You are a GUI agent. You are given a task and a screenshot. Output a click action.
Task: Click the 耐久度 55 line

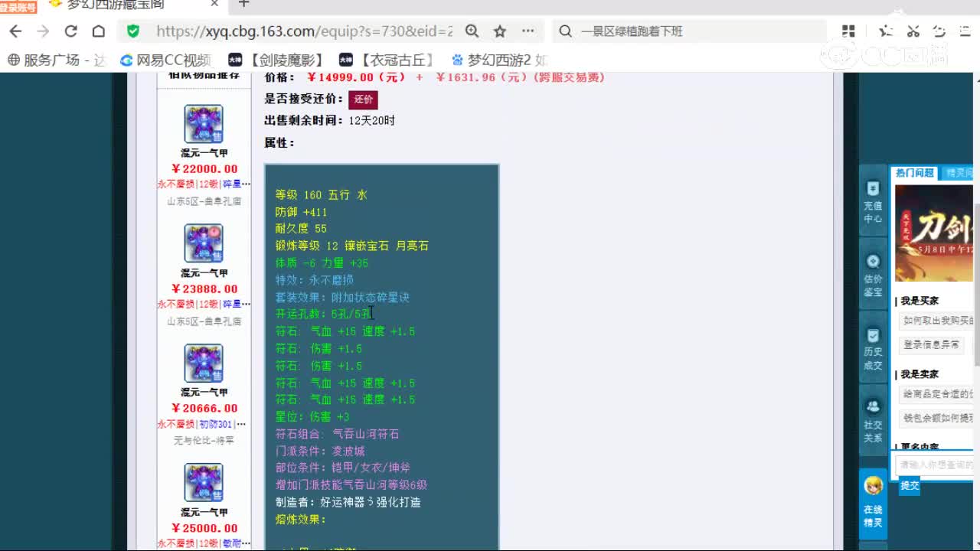(x=301, y=229)
